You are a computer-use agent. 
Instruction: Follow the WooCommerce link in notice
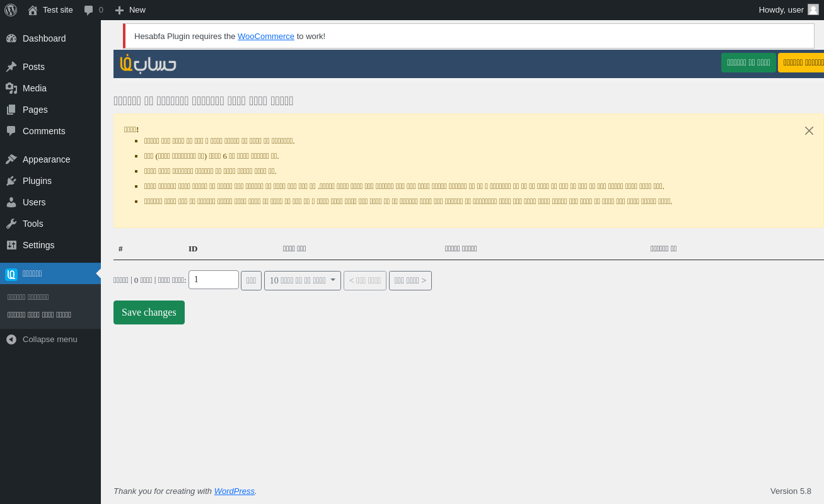(266, 37)
